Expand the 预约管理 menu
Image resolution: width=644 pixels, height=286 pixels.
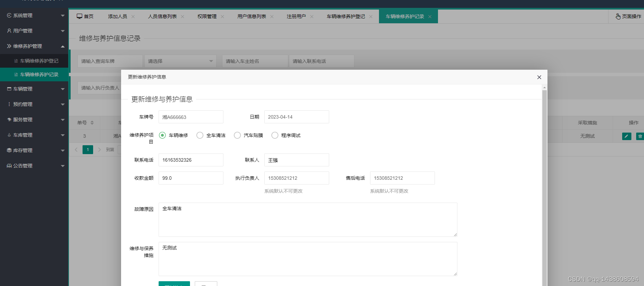coord(63,105)
